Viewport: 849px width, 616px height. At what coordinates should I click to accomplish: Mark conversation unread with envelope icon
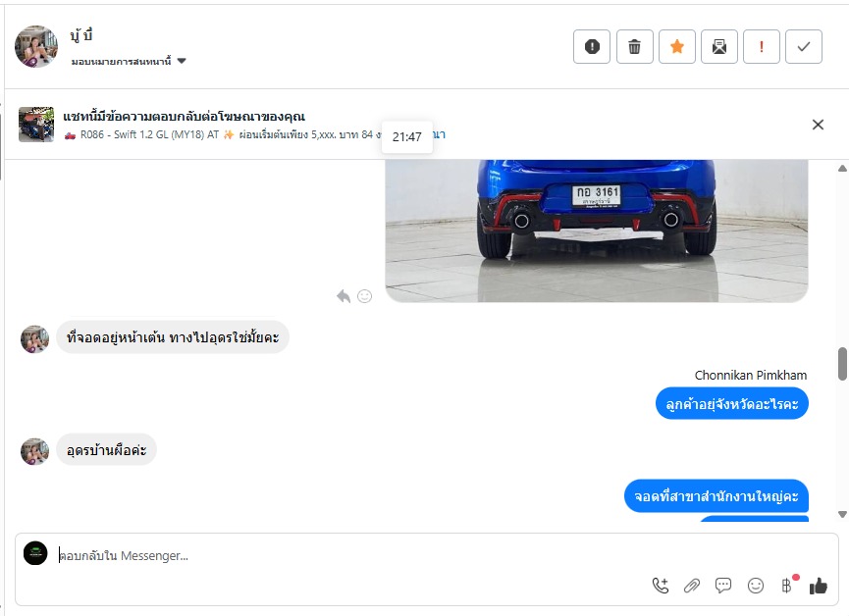(719, 46)
